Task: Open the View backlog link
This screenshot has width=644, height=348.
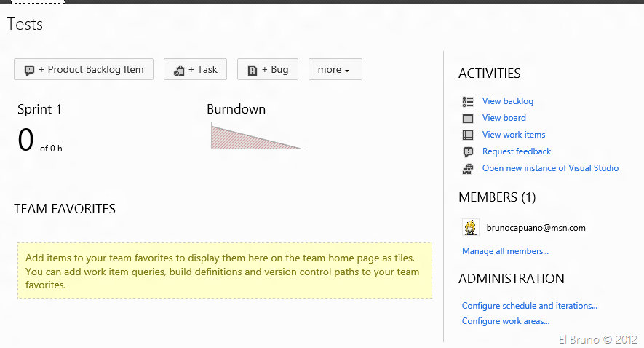Action: (507, 101)
